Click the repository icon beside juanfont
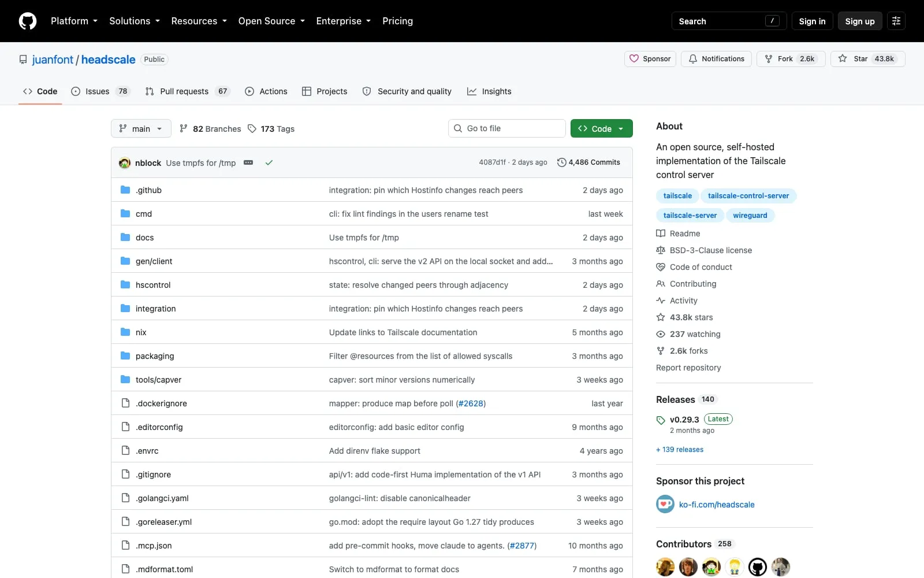This screenshot has width=924, height=578. (23, 60)
